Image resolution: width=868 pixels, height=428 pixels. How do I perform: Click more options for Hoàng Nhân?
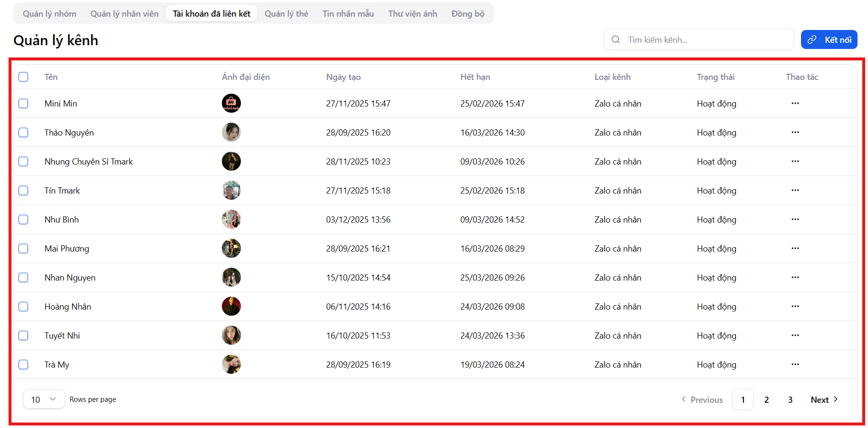[x=795, y=306]
